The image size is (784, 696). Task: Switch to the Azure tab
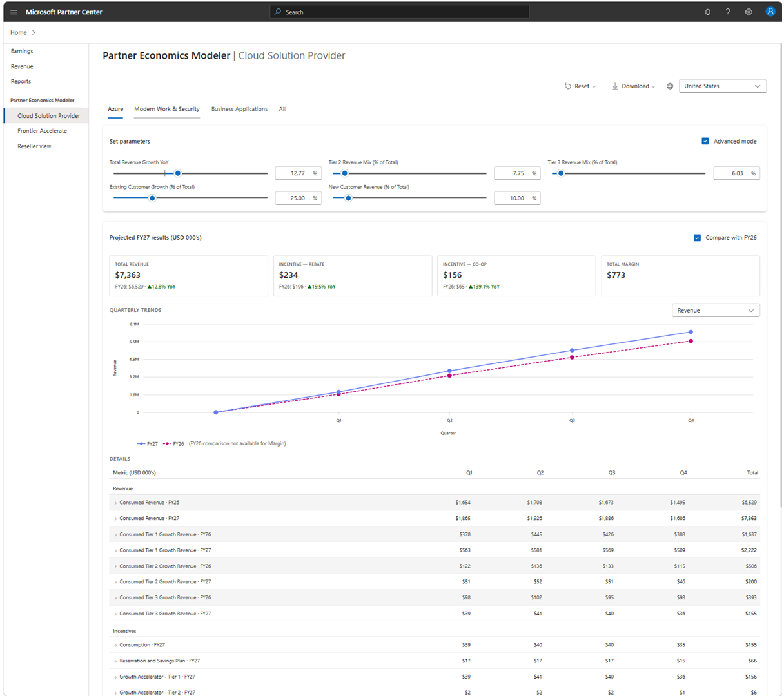(115, 109)
